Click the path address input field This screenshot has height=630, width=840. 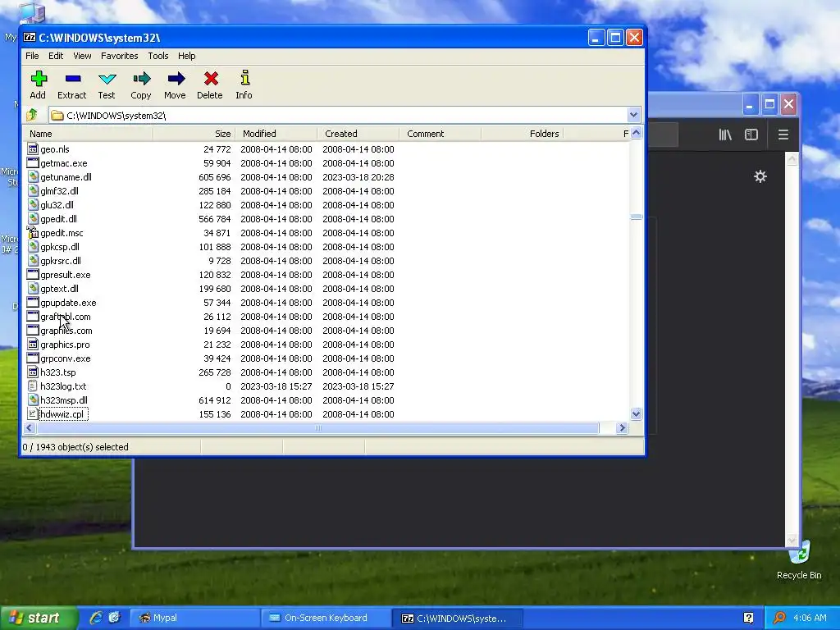point(339,115)
